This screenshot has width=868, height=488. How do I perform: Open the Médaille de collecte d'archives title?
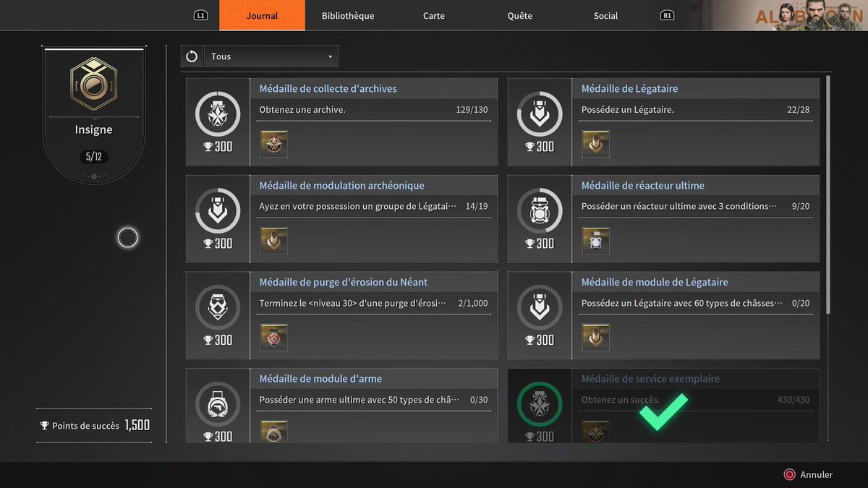click(x=328, y=88)
